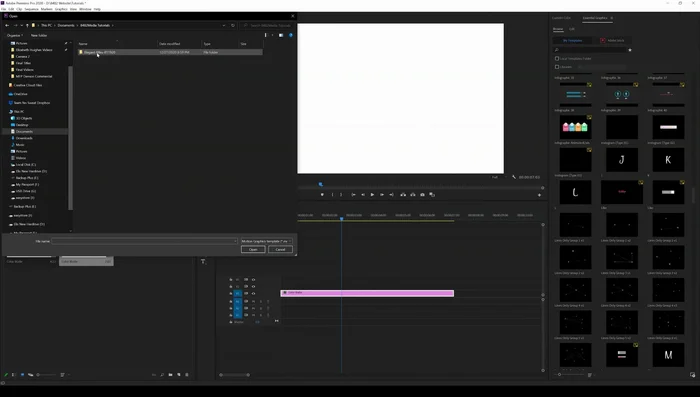Click the Find magnifier in Project panel
This screenshot has width=700, height=397.
coord(162,375)
